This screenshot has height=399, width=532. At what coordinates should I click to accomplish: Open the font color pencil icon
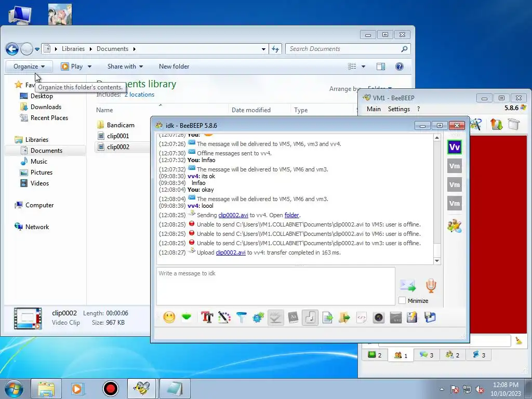tap(224, 317)
